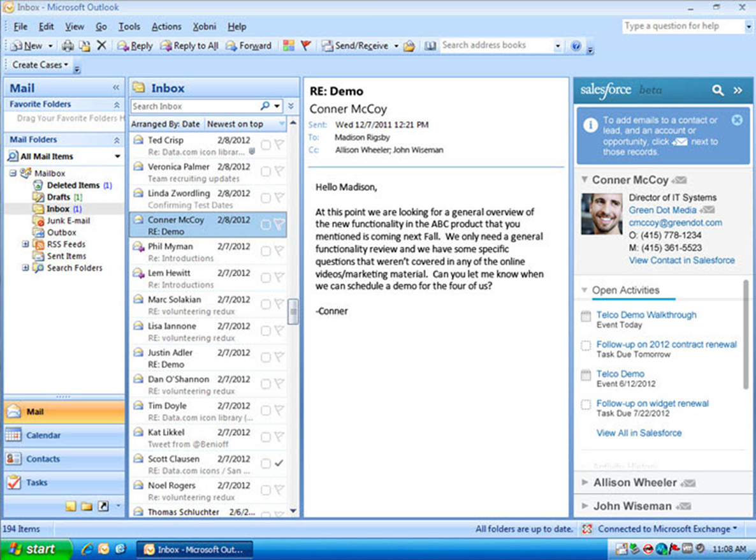Open the Help menu
756x560 pixels.
[236, 27]
